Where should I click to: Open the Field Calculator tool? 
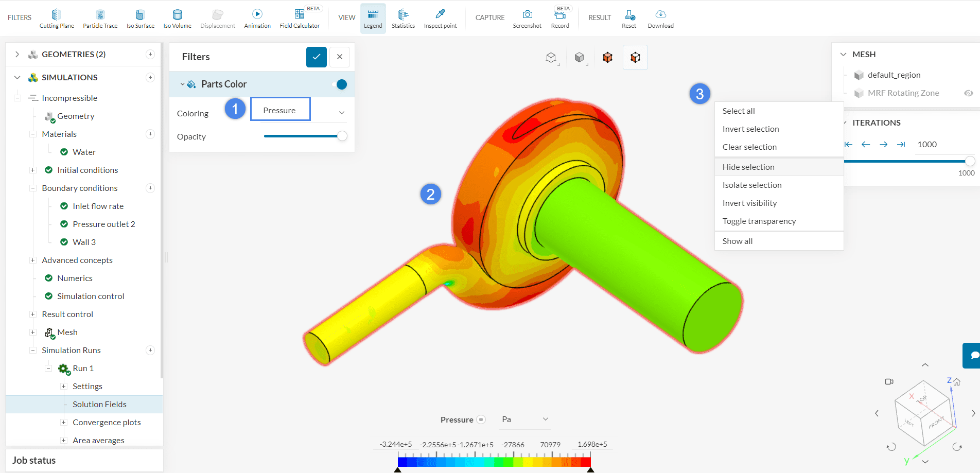(x=300, y=19)
